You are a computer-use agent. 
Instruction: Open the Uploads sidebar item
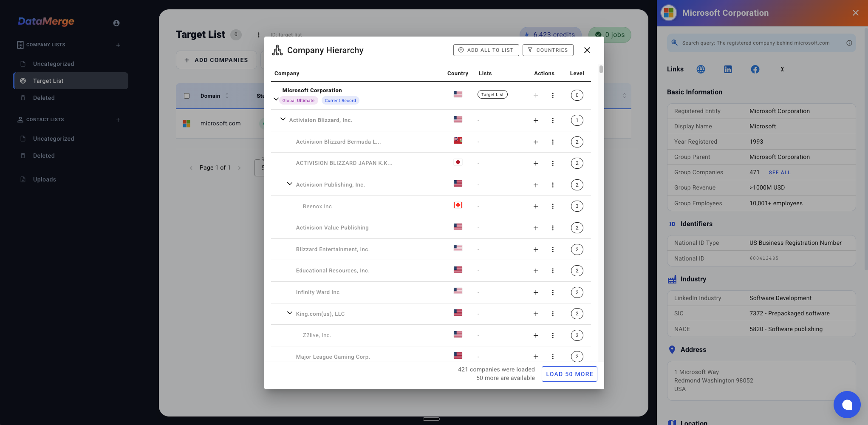pyautogui.click(x=45, y=179)
